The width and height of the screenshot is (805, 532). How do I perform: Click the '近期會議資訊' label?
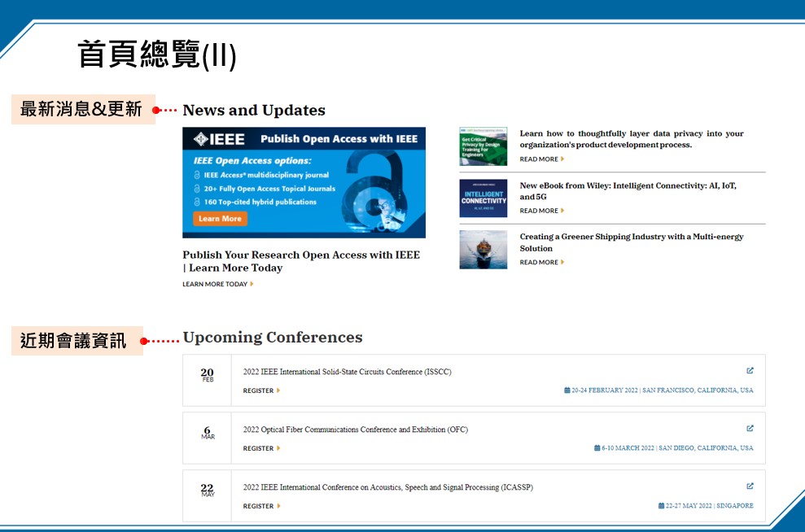coord(77,341)
